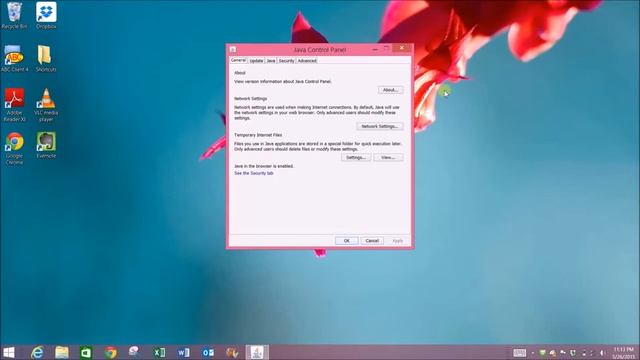Switch to the Security tab

287,60
